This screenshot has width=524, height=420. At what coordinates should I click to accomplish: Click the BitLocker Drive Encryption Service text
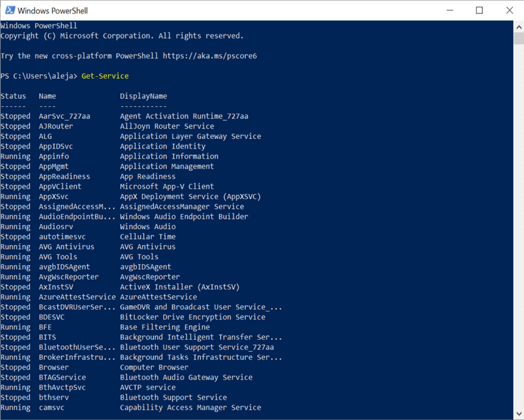(x=193, y=317)
